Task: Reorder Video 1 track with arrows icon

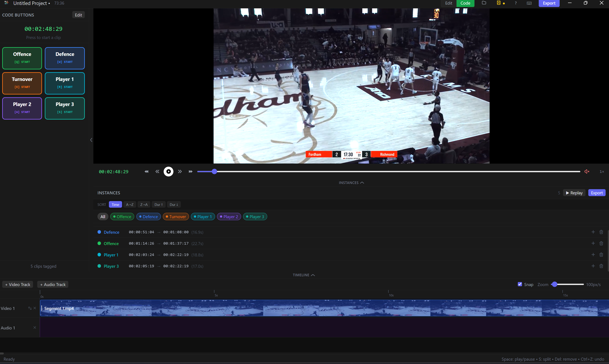Action: (x=30, y=308)
